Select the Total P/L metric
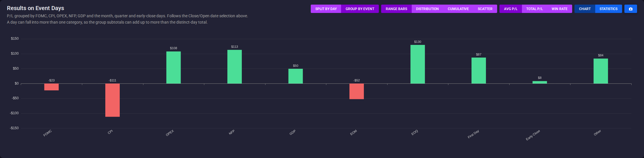This screenshot has width=644, height=158. coord(534,9)
